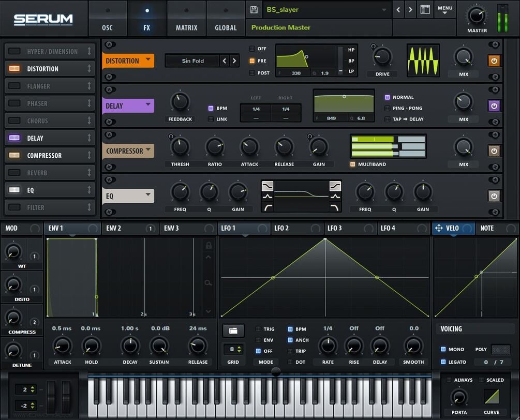The image size is (520, 420).
Task: Select previous distortion type arrow
Action: tap(225, 61)
